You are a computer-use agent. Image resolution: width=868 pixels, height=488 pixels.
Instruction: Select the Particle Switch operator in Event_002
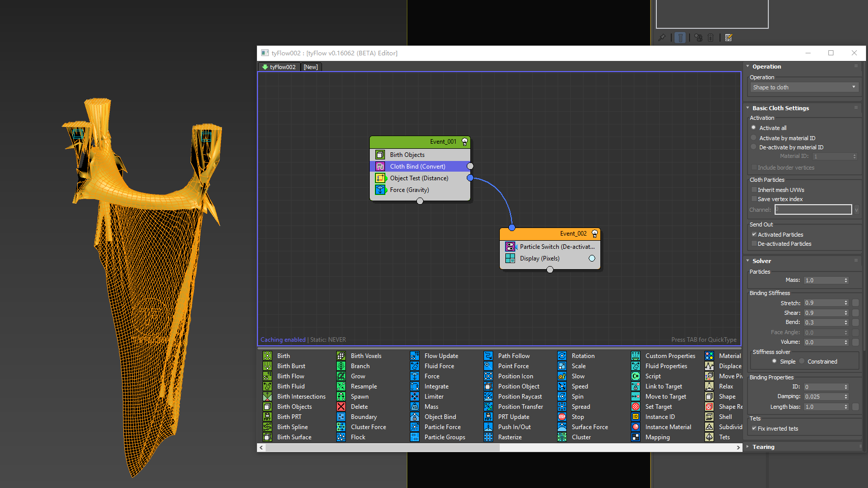tap(550, 247)
